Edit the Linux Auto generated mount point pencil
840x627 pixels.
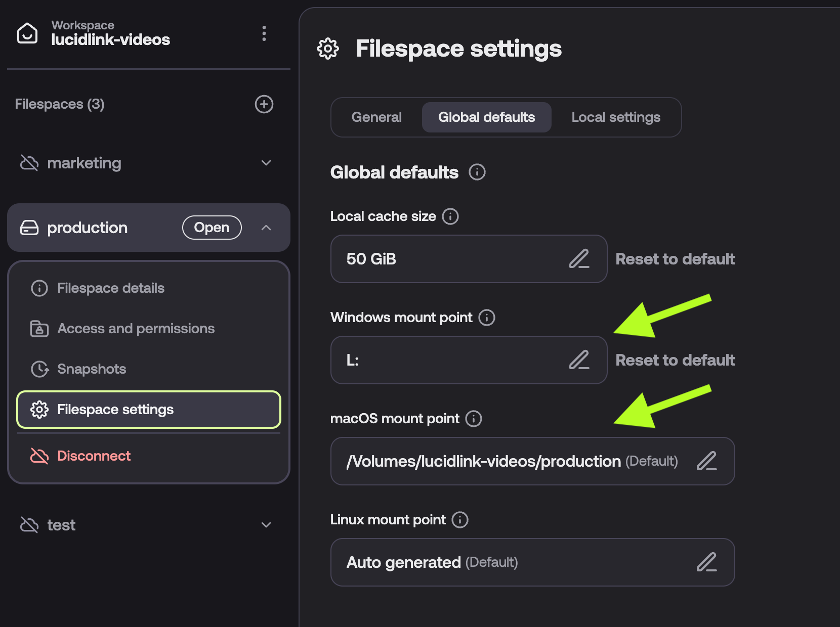coord(707,562)
